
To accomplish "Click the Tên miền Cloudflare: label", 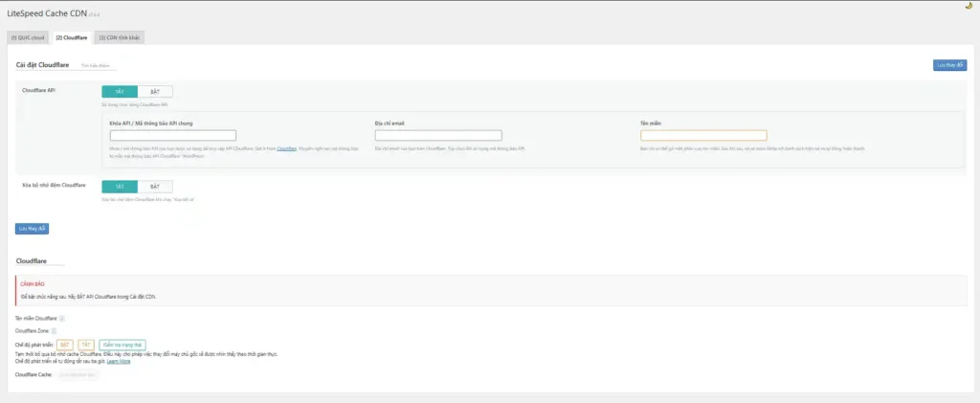I will (x=36, y=319).
